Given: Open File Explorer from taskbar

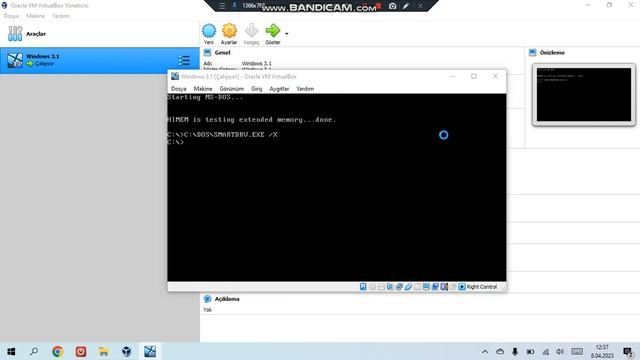Looking at the screenshot, I should pos(104,351).
